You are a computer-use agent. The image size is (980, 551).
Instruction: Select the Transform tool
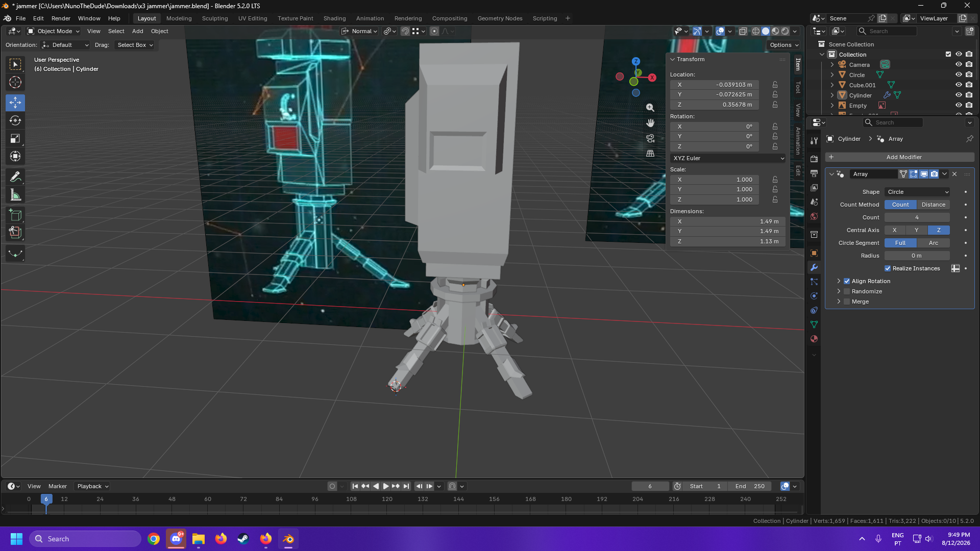point(15,156)
